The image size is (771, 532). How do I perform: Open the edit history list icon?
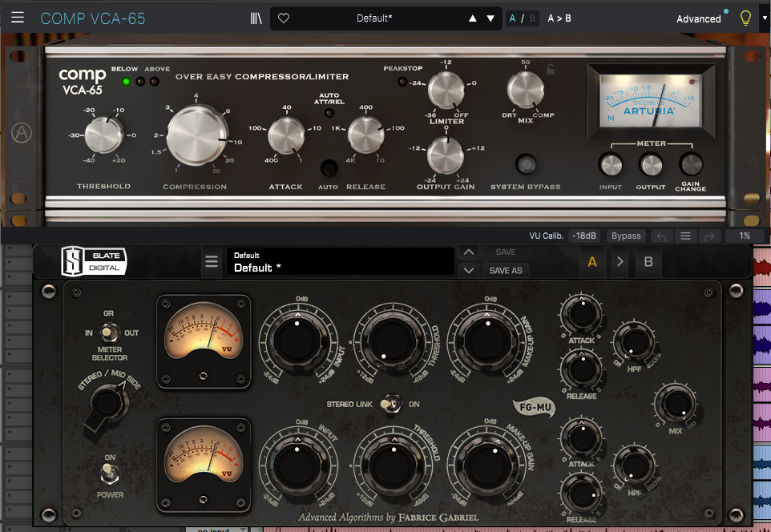click(685, 236)
